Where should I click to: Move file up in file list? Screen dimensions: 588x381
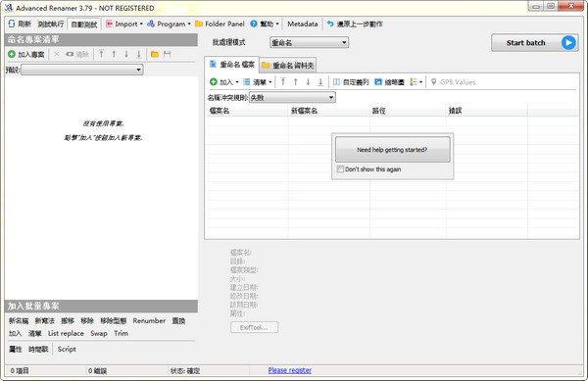296,82
